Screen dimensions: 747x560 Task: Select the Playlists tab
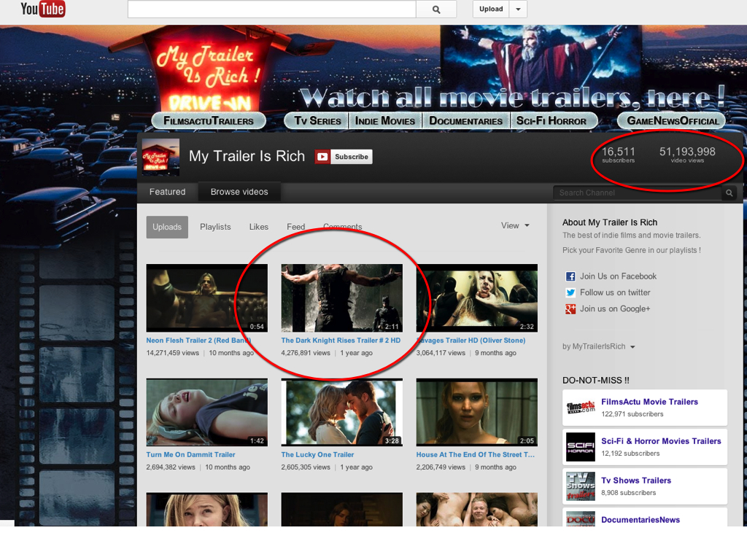coord(215,227)
